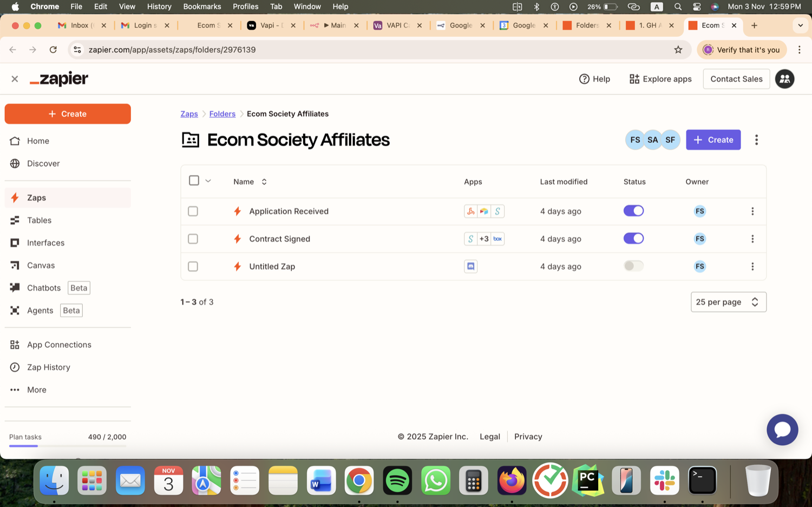
Task: Open the 25 per page dropdown
Action: pos(728,302)
